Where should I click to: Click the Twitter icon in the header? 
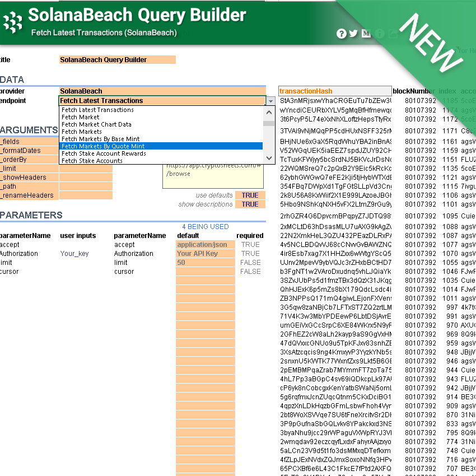(354, 34)
